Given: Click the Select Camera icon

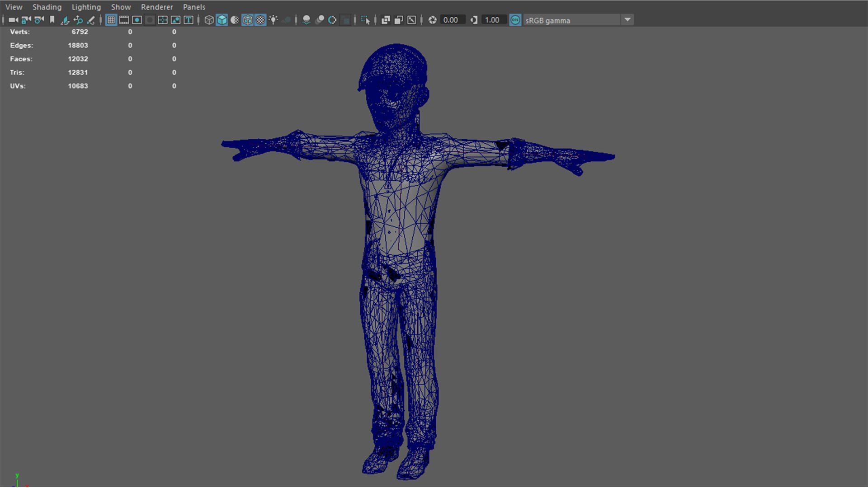Looking at the screenshot, I should pos(13,20).
